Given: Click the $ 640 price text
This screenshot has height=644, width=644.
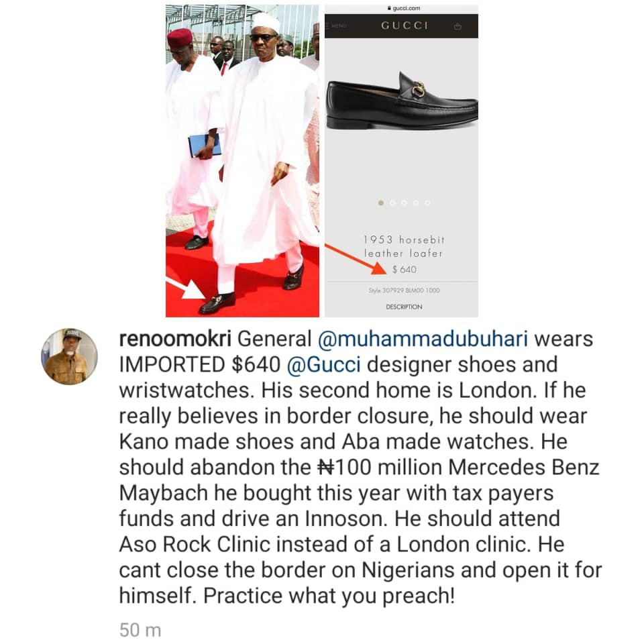Looking at the screenshot, I should pos(405,270).
